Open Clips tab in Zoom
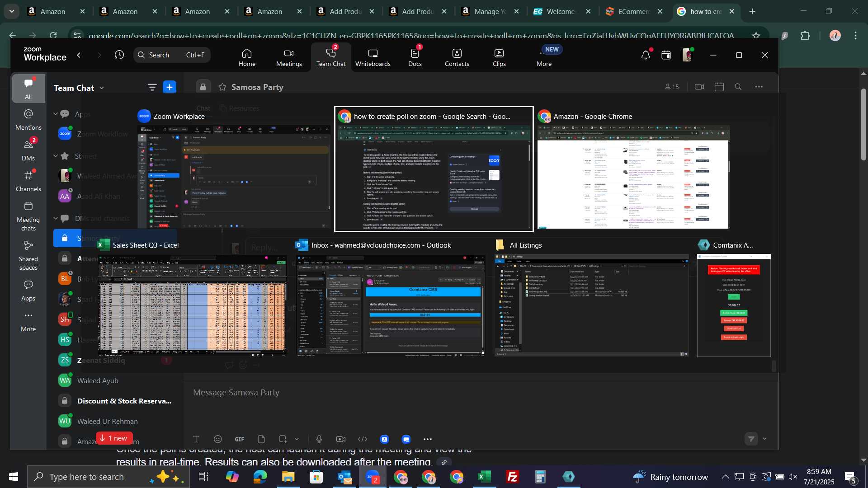The width and height of the screenshot is (868, 488). [499, 58]
